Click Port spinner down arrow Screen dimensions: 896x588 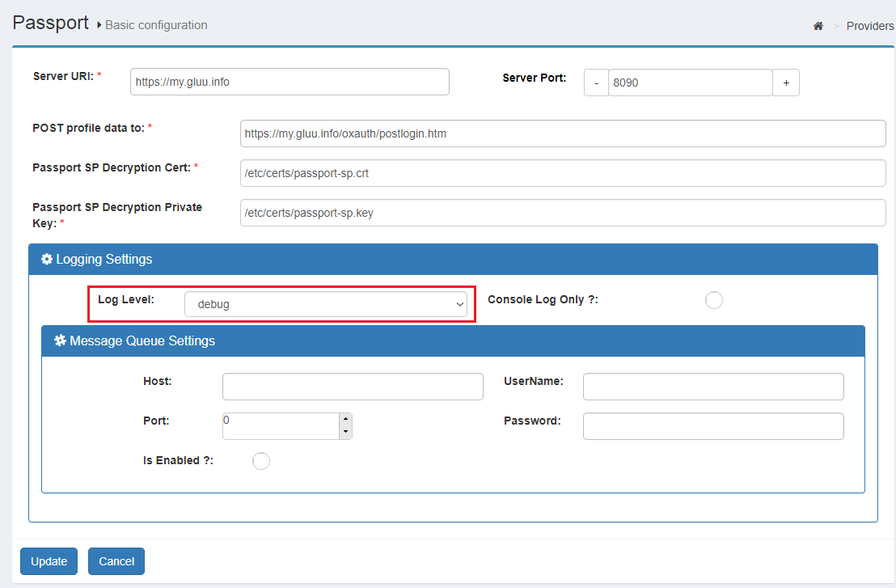pos(345,432)
